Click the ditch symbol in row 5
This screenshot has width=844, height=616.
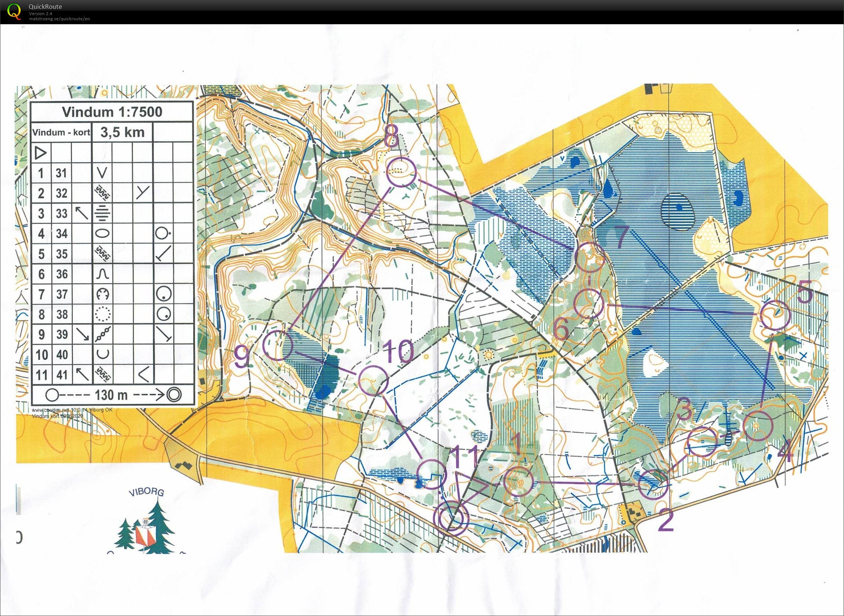[x=102, y=254]
